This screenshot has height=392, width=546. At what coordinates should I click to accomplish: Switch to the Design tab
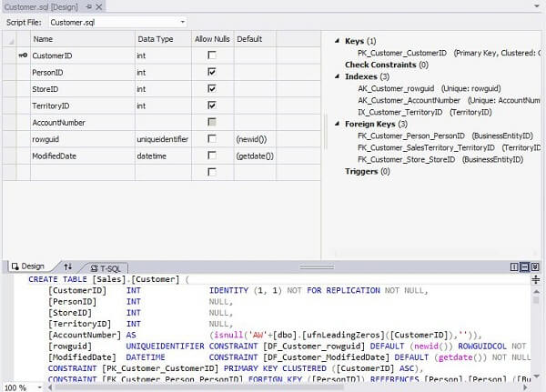tap(27, 266)
